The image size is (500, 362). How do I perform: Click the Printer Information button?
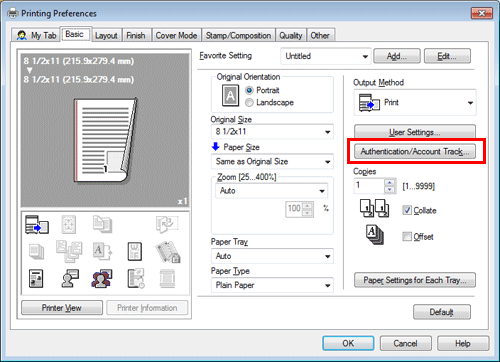click(x=147, y=308)
